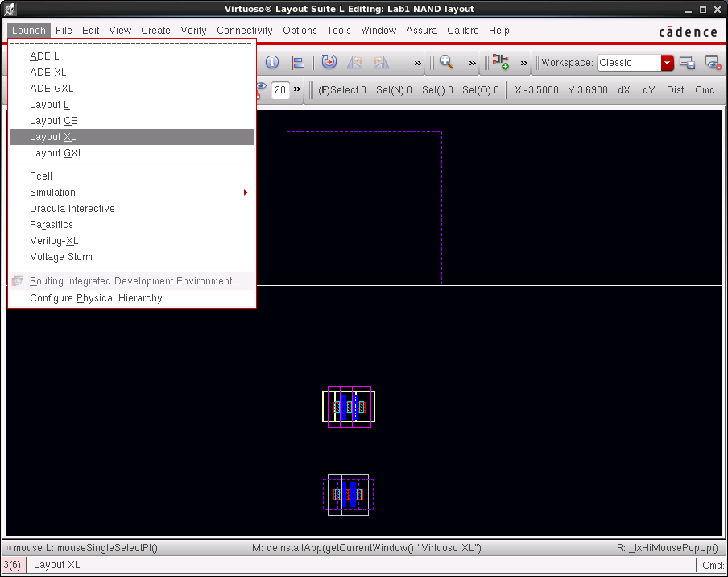Tear off menu via dashed line
This screenshot has height=577, width=728.
point(132,44)
